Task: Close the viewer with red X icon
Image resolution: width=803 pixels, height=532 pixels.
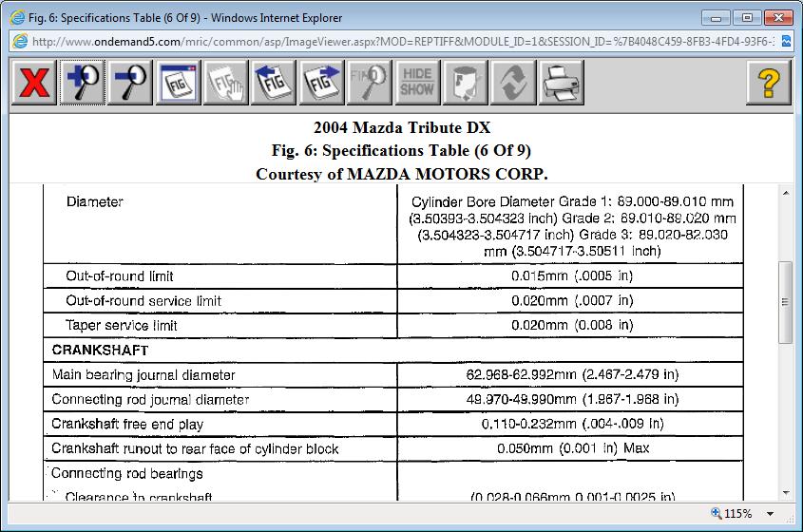Action: pyautogui.click(x=34, y=83)
